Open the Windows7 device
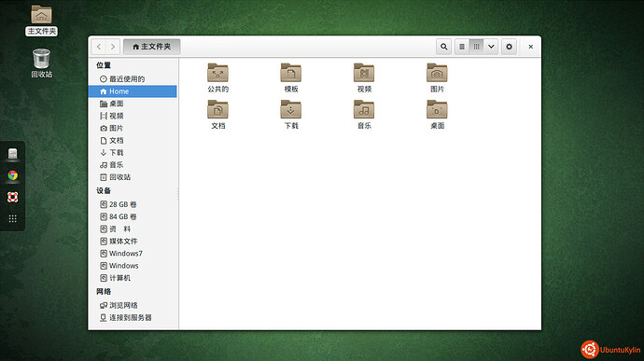644x361 pixels. point(133,254)
